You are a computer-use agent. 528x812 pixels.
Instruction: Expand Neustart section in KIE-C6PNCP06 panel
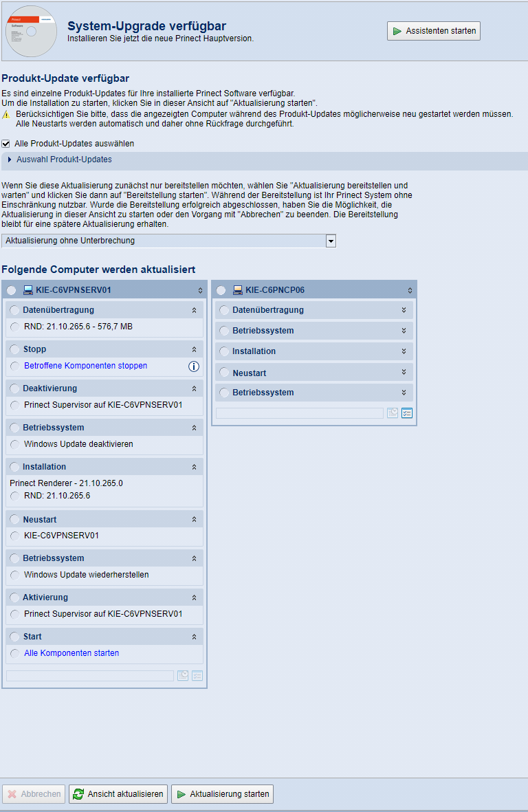[x=404, y=373]
